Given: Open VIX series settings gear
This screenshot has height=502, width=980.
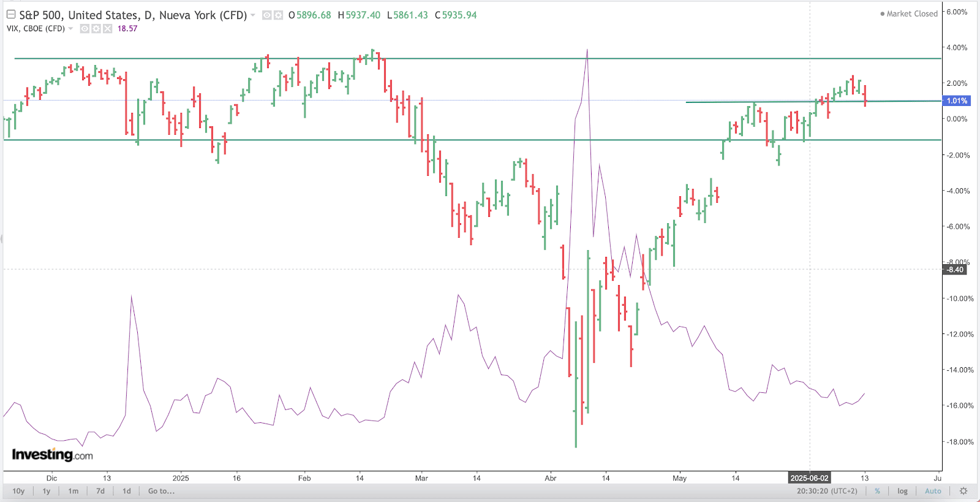Looking at the screenshot, I should click(96, 29).
